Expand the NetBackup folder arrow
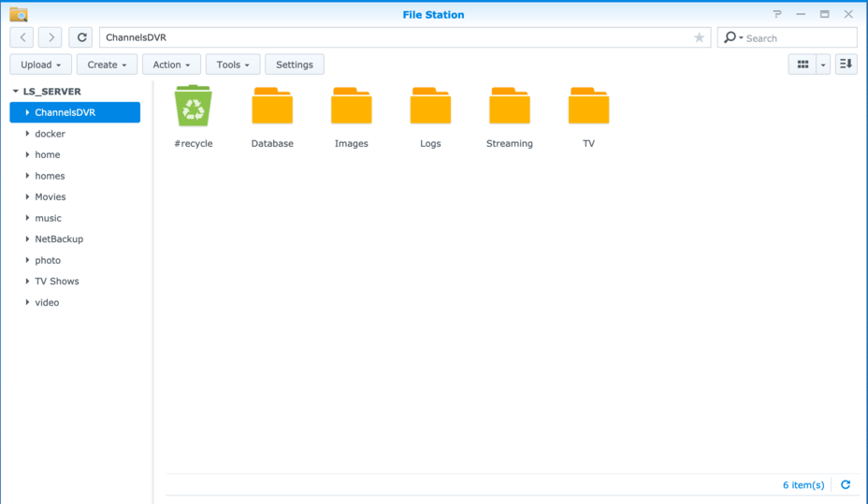This screenshot has height=504, width=868. tap(27, 239)
